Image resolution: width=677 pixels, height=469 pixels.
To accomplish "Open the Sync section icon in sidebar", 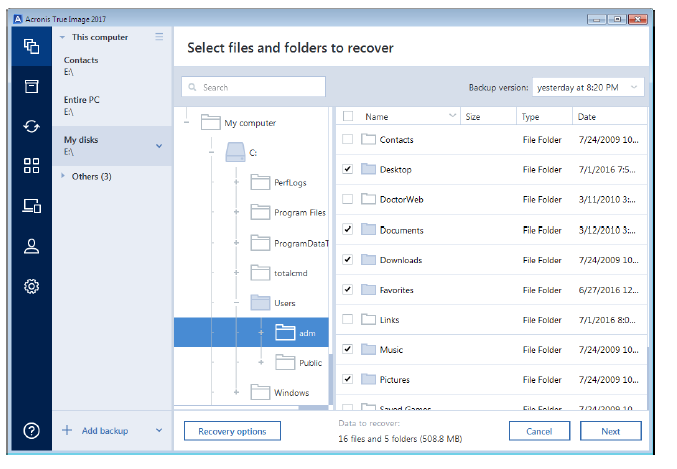I will (32, 127).
